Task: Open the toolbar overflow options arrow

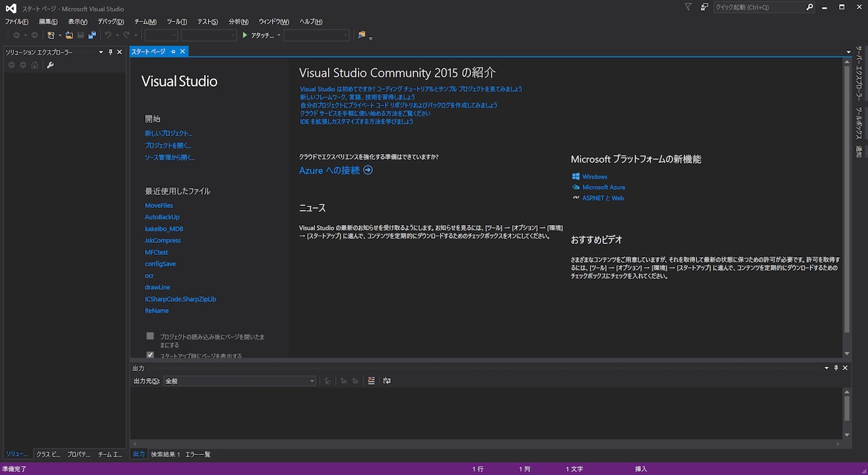Action: click(371, 37)
